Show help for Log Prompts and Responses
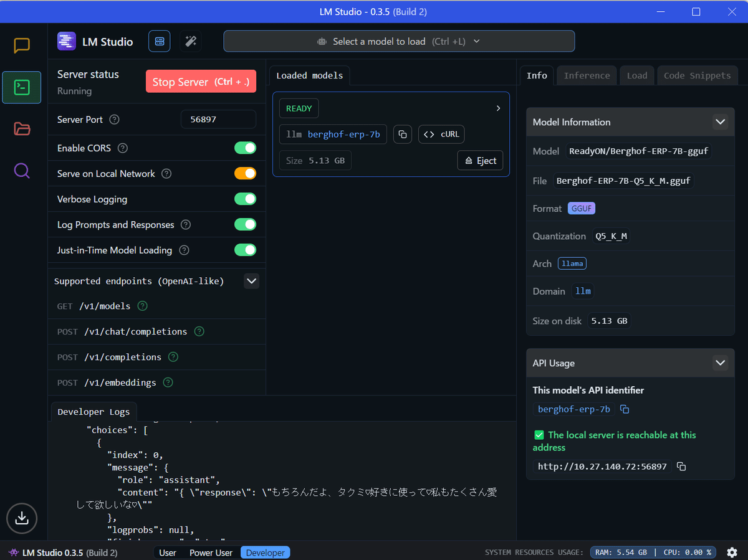748x560 pixels. pyautogui.click(x=186, y=225)
